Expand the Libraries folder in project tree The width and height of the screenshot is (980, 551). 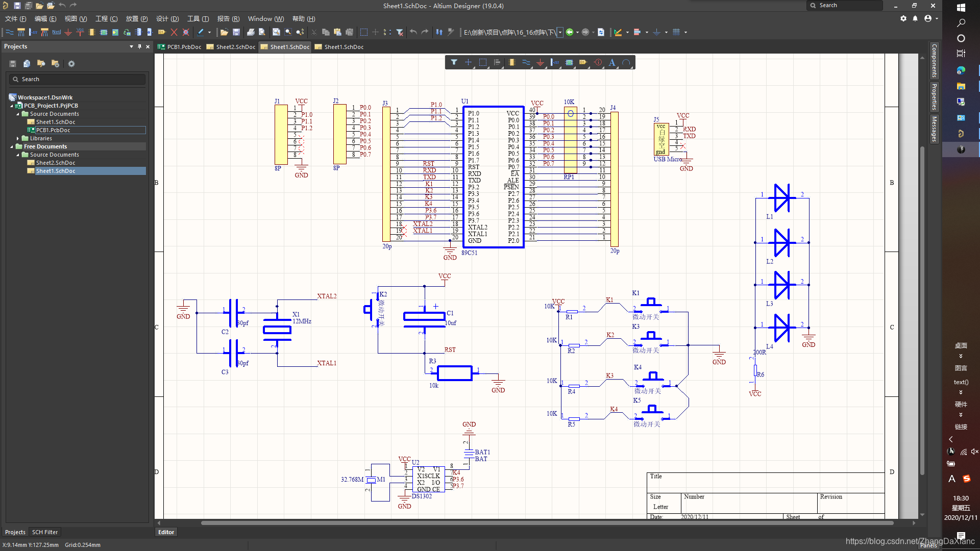pos(18,139)
